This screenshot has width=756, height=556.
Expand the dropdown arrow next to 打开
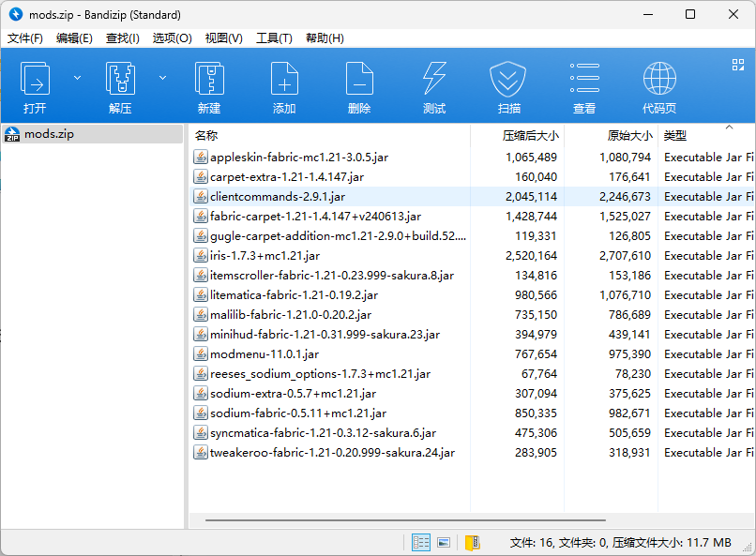click(77, 78)
